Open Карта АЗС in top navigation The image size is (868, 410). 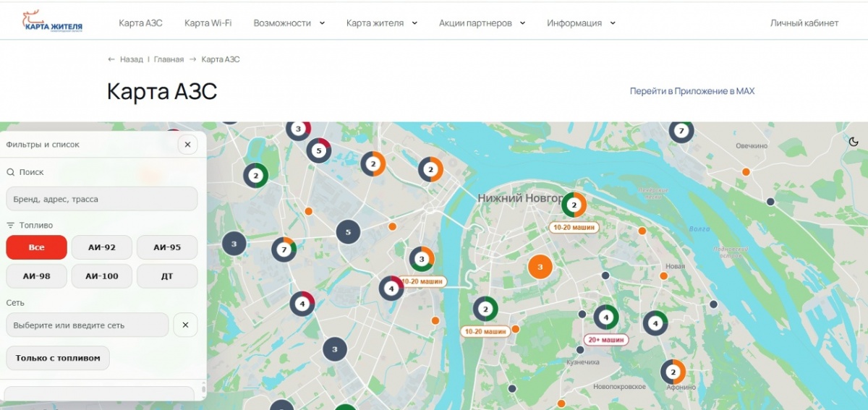(x=140, y=23)
